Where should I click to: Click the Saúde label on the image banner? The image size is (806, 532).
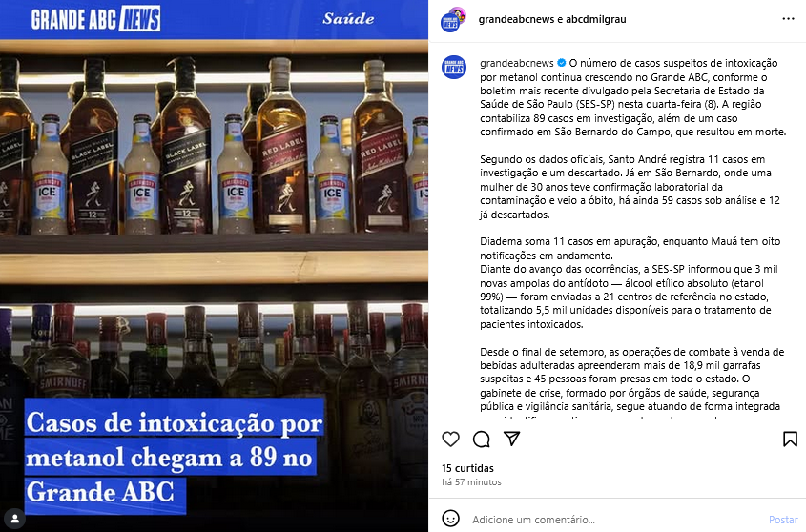tap(348, 19)
